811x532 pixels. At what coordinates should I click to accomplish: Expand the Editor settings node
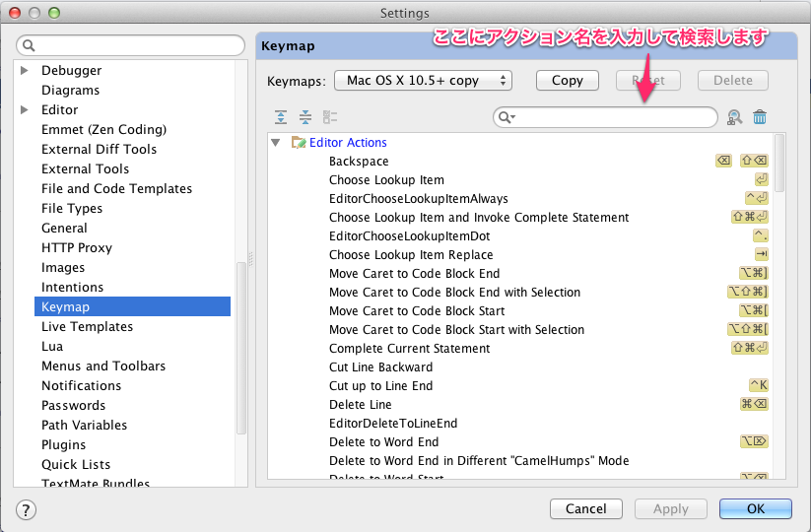pos(25,110)
